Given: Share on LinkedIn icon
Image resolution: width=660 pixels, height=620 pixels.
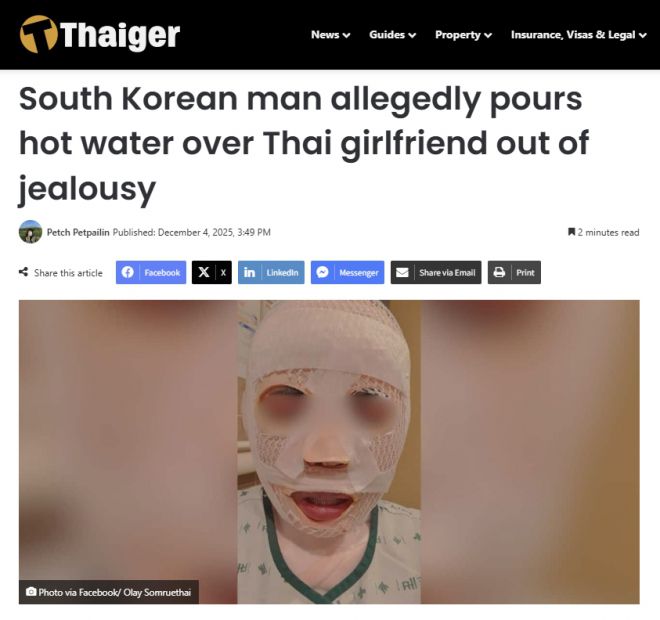Looking at the screenshot, I should (x=249, y=272).
